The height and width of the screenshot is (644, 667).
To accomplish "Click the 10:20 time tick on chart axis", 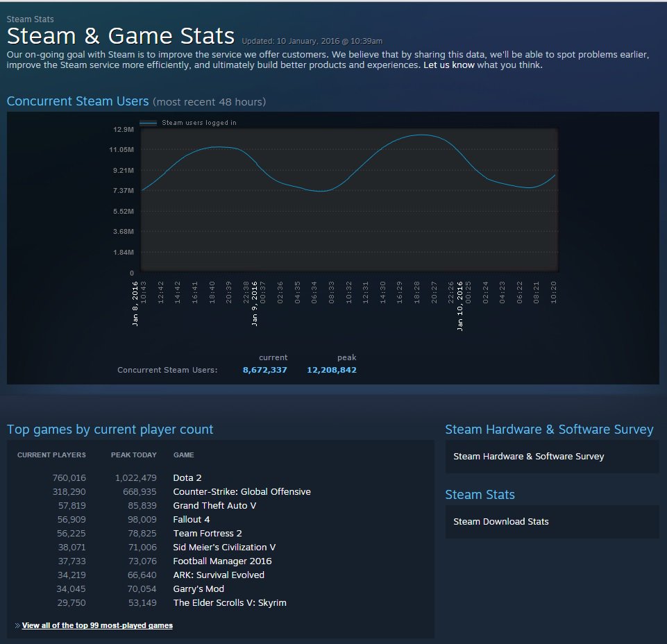I will tap(553, 292).
